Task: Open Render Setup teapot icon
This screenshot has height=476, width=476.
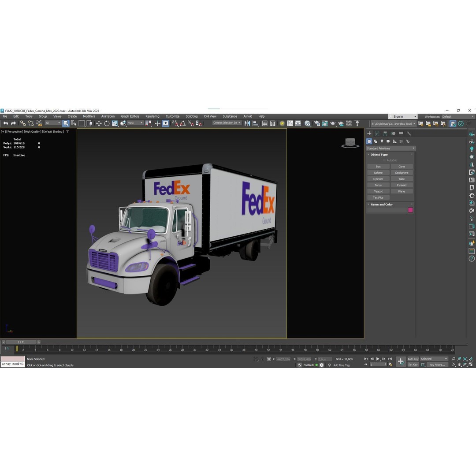Action: pos(317,123)
